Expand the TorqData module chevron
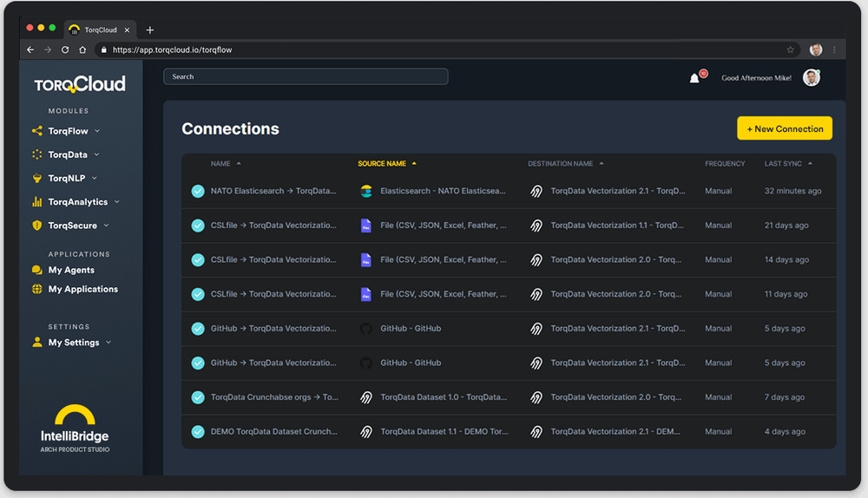Image resolution: width=868 pixels, height=498 pixels. (x=97, y=154)
